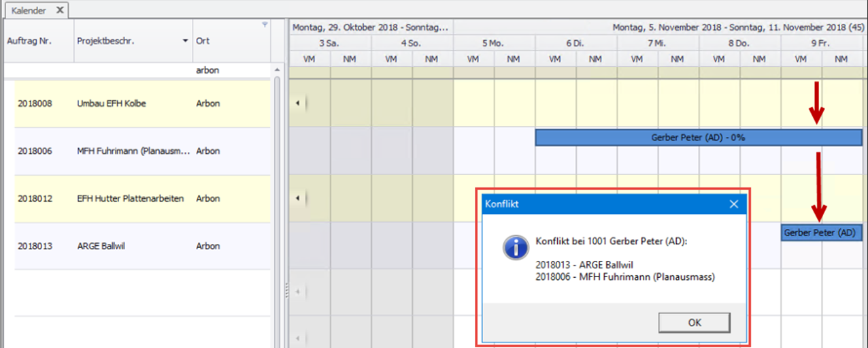Click the '7 Mi.' day header
The height and width of the screenshot is (348, 868).
click(658, 43)
